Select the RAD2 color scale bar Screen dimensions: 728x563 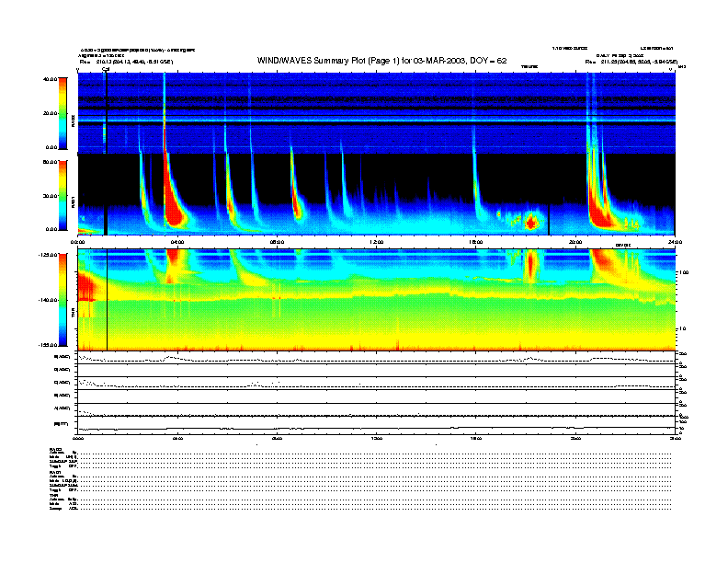[63, 113]
